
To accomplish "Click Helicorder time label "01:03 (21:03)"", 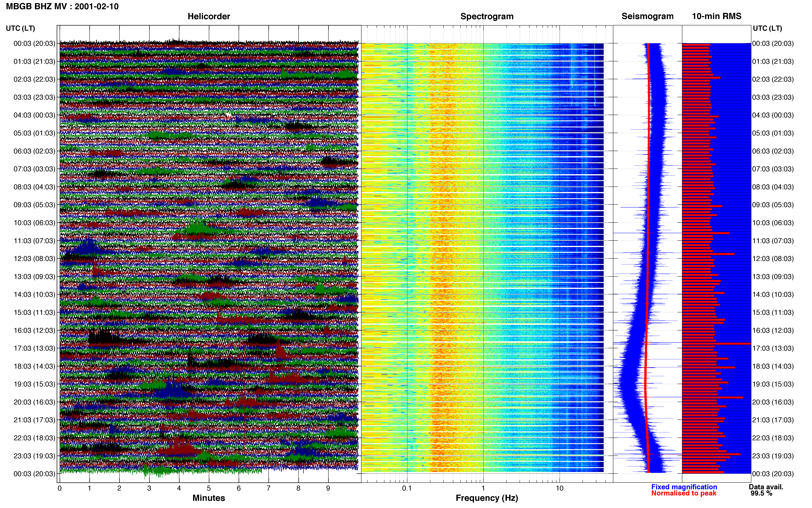I will click(x=34, y=62).
